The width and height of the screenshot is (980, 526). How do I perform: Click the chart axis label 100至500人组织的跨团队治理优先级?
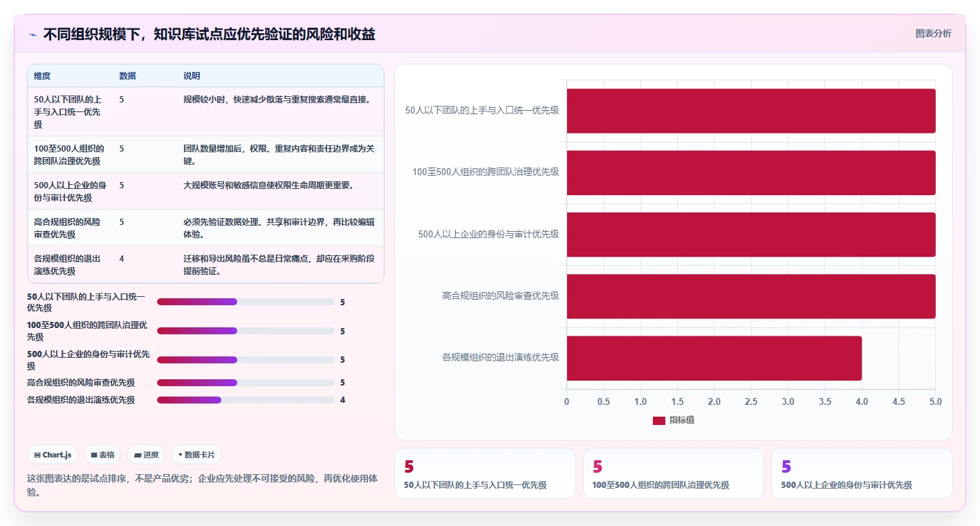tap(486, 172)
